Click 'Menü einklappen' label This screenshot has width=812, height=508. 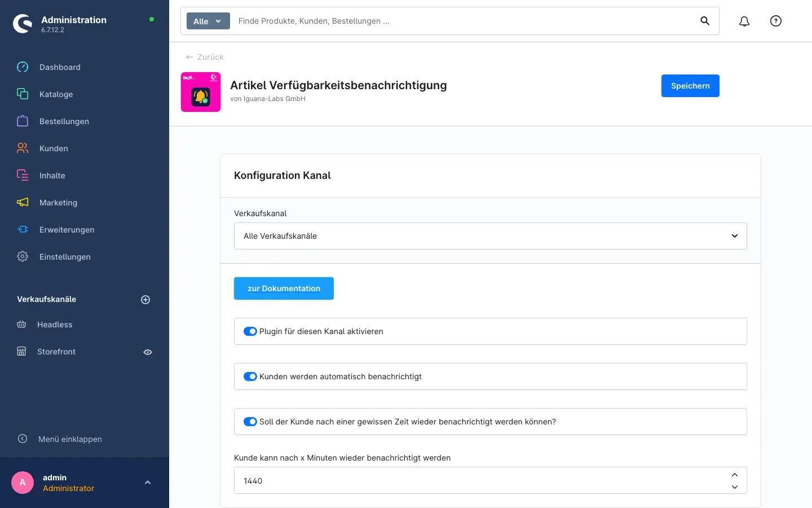pos(70,439)
